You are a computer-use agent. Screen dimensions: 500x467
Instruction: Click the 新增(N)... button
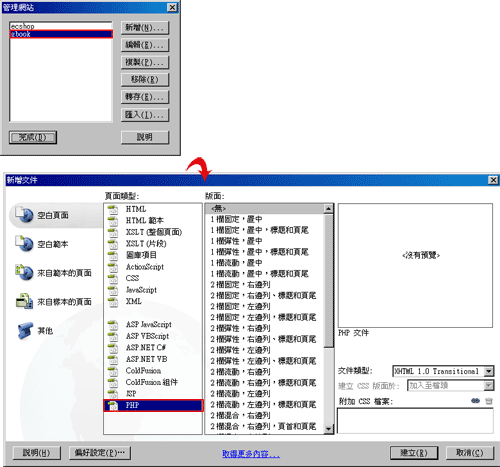coord(145,28)
